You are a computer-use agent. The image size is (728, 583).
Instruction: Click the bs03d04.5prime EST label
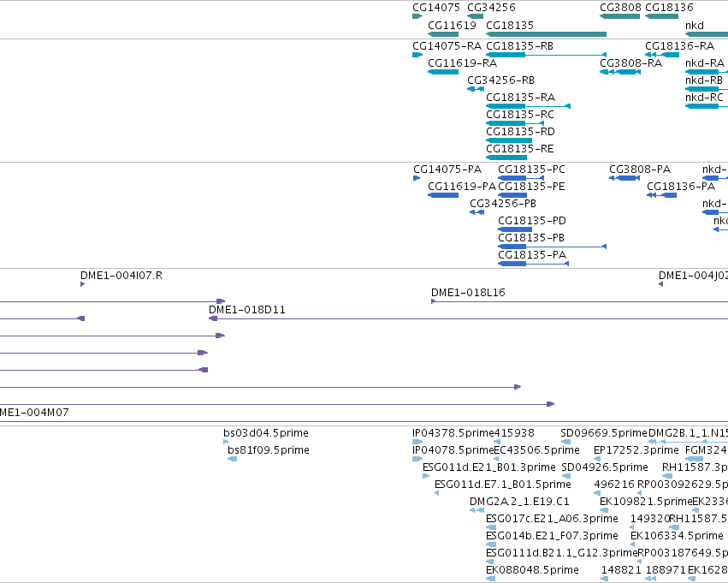pos(266,433)
